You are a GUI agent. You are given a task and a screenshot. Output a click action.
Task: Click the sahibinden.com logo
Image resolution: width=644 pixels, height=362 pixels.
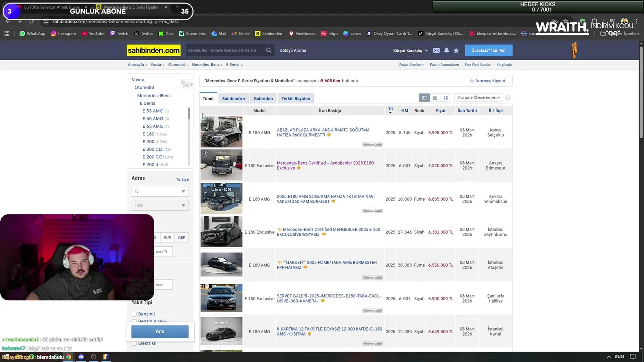coord(153,50)
